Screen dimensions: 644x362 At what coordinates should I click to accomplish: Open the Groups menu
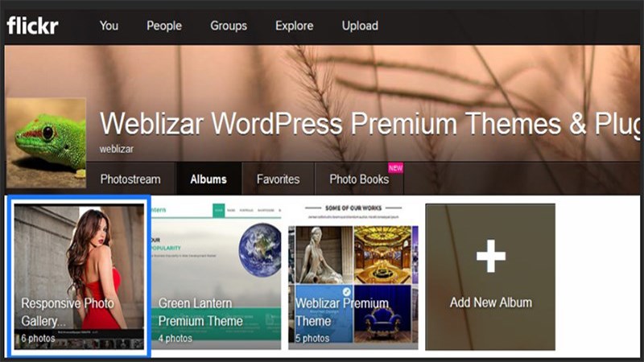[x=229, y=26]
